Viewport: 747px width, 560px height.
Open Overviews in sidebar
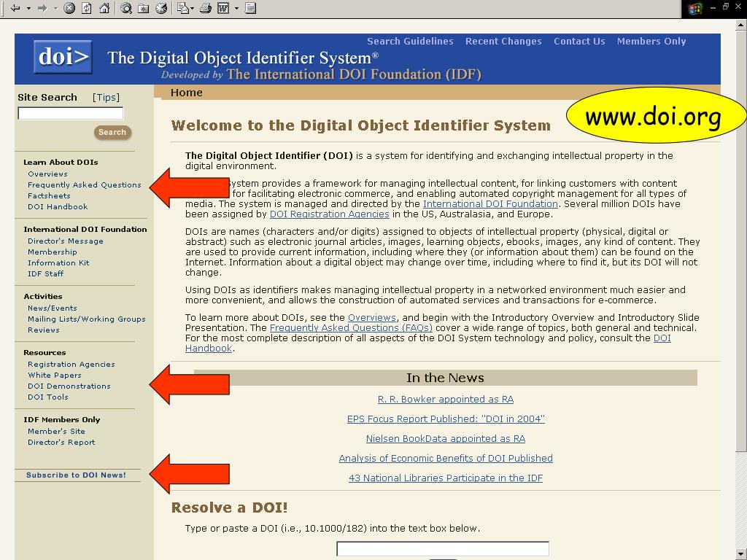point(47,174)
